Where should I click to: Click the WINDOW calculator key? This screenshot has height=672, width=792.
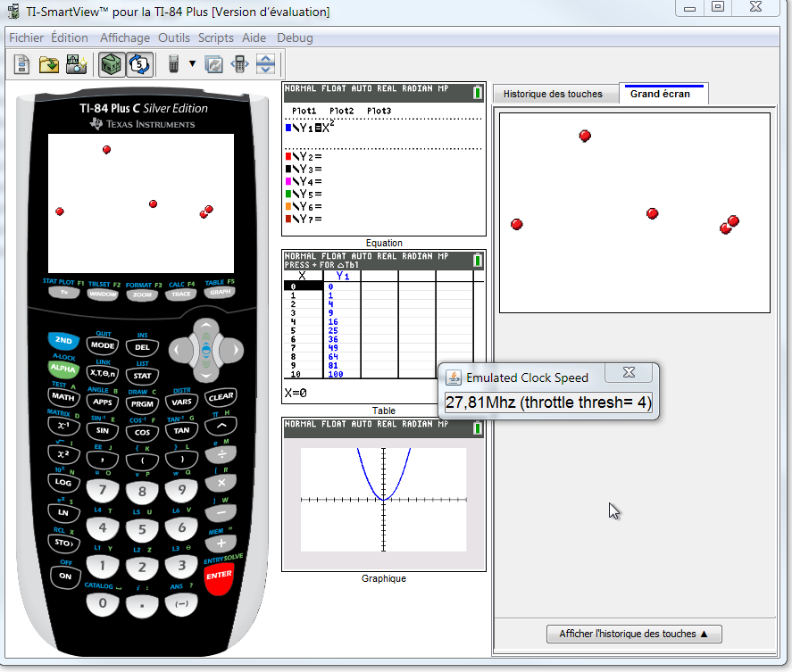click(103, 294)
